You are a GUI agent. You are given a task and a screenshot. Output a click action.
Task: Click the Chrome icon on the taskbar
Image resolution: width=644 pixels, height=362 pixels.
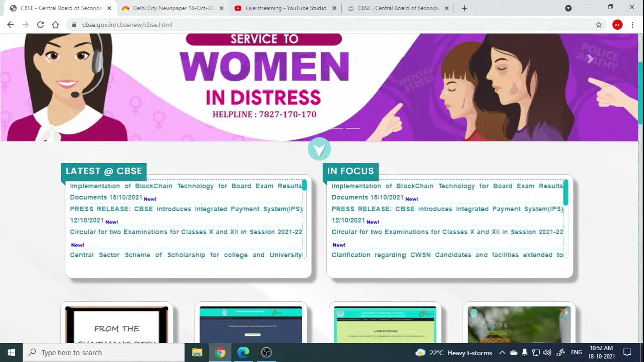click(x=220, y=353)
